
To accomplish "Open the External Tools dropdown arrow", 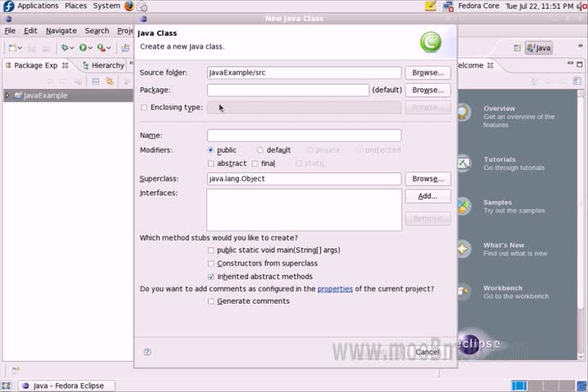I will coord(109,48).
